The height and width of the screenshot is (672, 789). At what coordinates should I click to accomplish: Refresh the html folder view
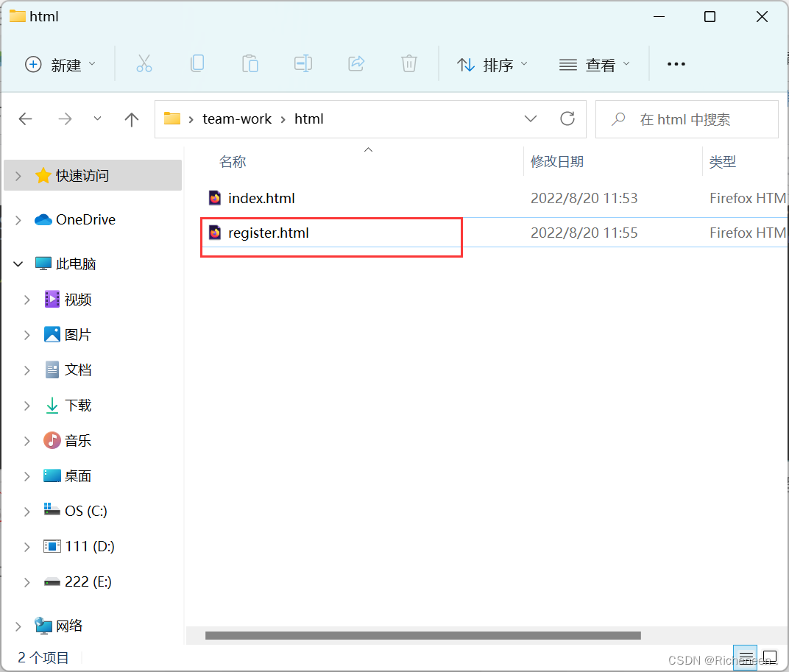pyautogui.click(x=567, y=119)
